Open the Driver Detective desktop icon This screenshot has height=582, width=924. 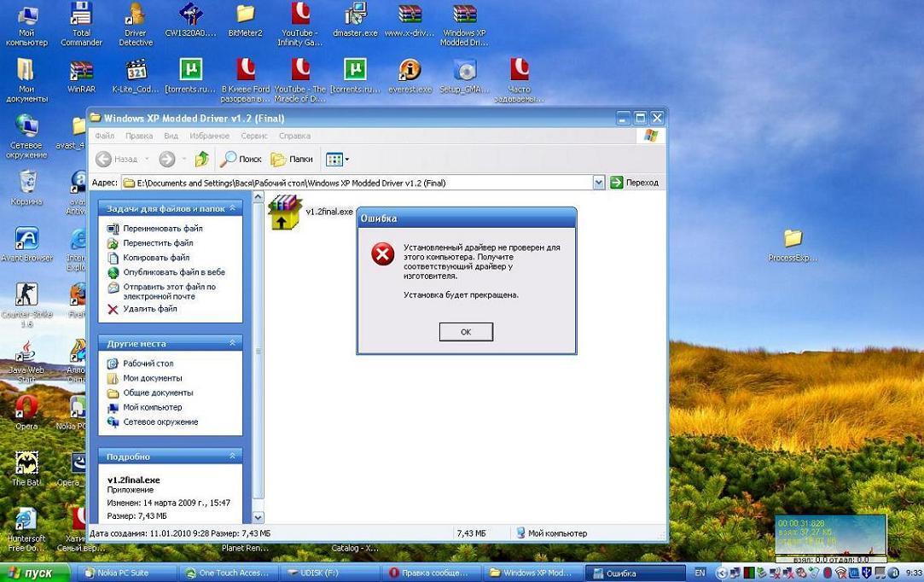(136, 24)
